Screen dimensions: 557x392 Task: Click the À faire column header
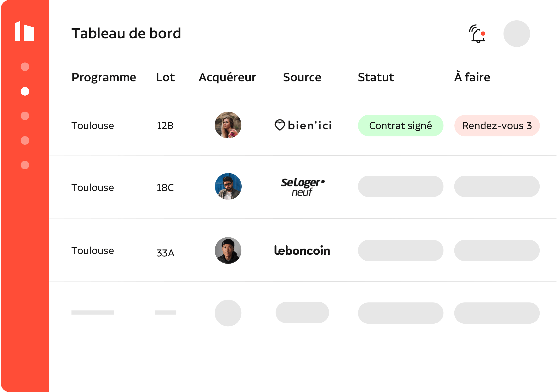coord(472,77)
